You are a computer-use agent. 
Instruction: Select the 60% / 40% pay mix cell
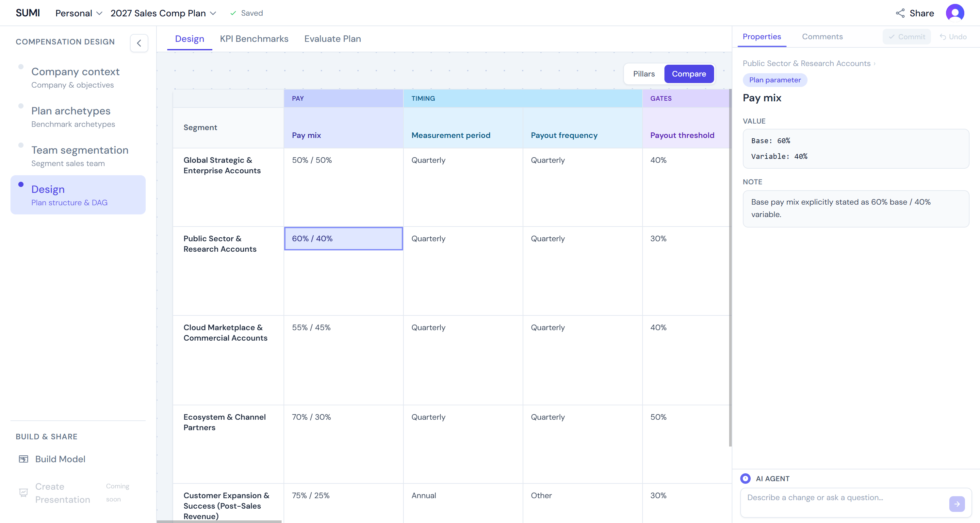coord(343,239)
